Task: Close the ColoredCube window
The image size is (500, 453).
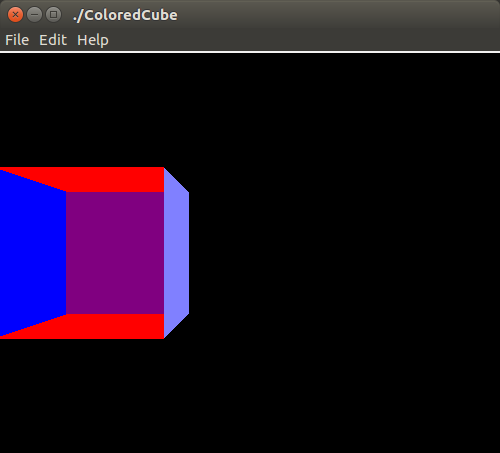Action: (x=15, y=15)
